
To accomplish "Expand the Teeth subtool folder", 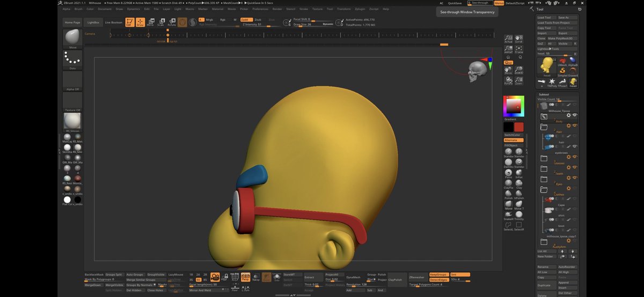I will pyautogui.click(x=544, y=169).
